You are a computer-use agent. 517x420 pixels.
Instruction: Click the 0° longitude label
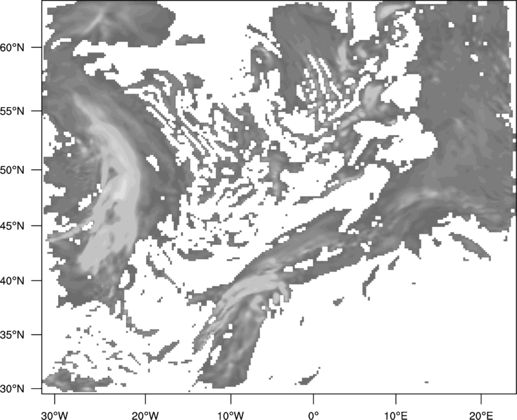313,415
